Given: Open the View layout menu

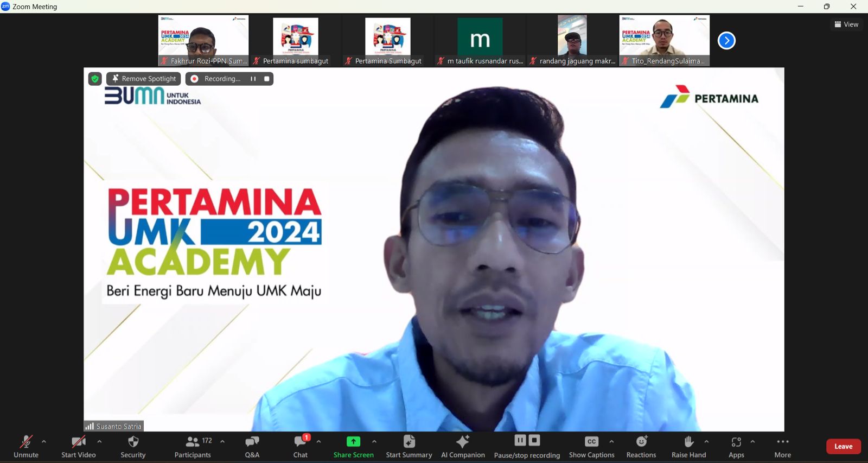Looking at the screenshot, I should pyautogui.click(x=846, y=24).
